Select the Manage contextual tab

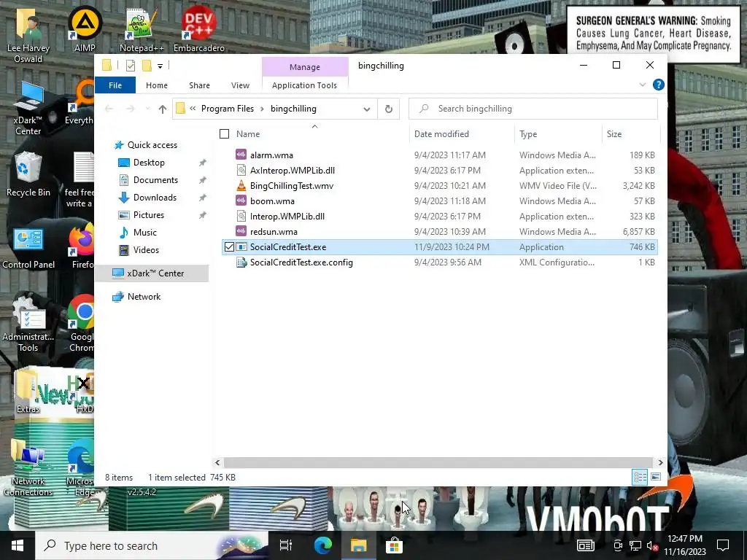pyautogui.click(x=305, y=67)
